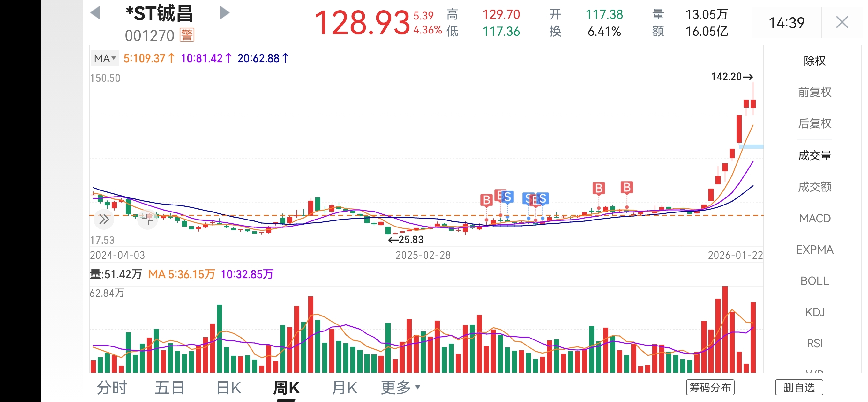
Task: Click 删自选 remove from watchlist button
Action: (799, 388)
